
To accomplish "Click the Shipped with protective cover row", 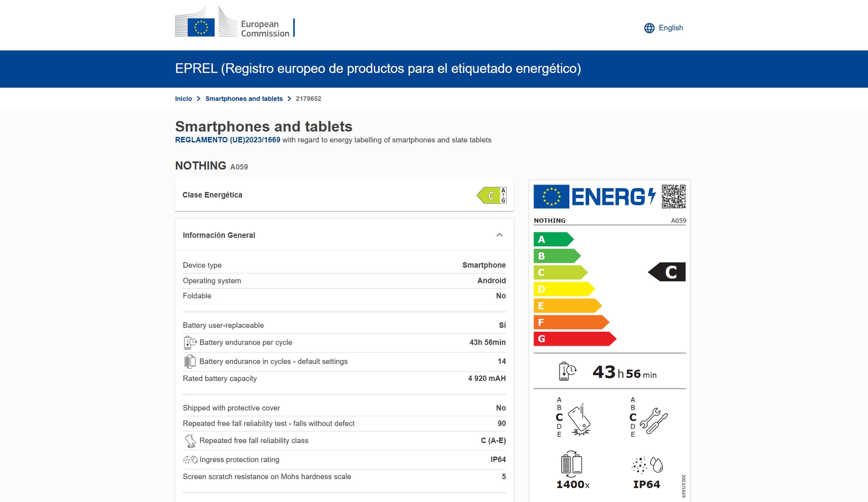I will point(344,408).
